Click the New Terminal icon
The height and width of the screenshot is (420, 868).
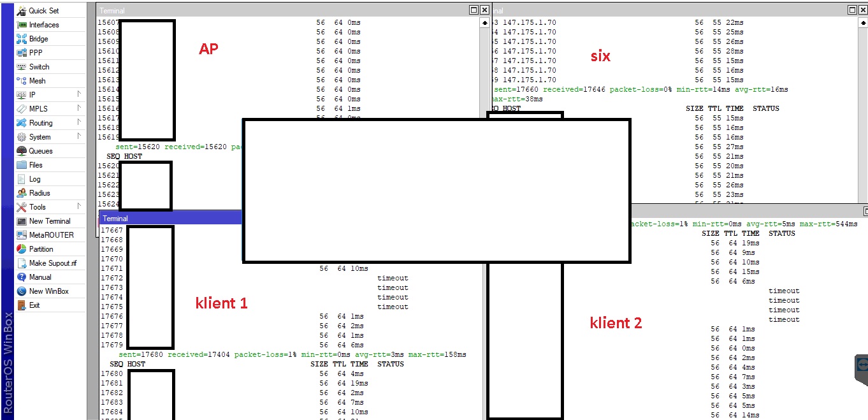pos(21,221)
